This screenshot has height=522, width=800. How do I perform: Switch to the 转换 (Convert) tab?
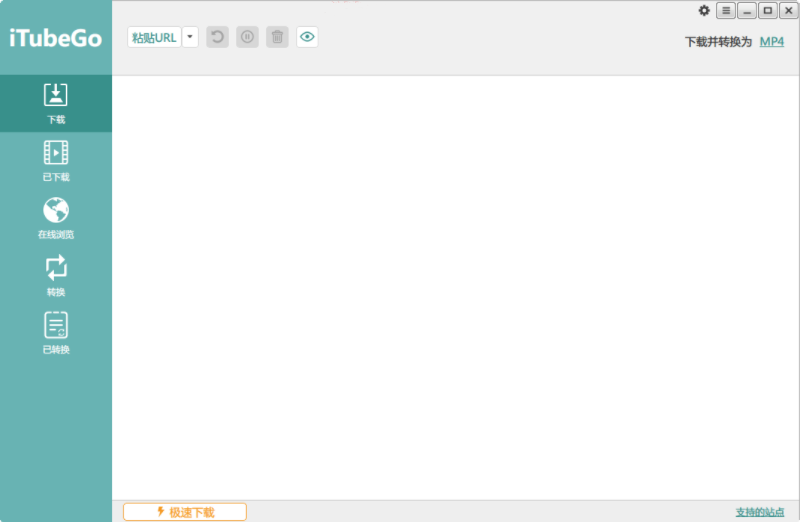(x=56, y=276)
